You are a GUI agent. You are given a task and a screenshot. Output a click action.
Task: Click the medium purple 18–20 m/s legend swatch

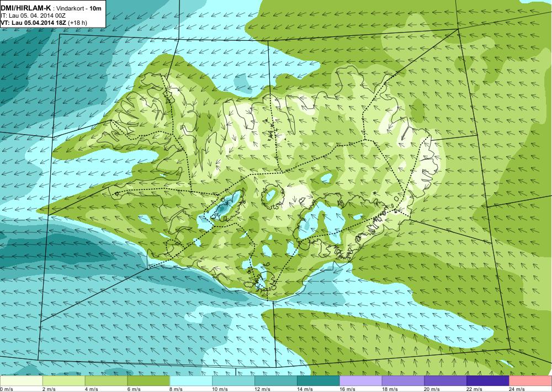[403, 381]
